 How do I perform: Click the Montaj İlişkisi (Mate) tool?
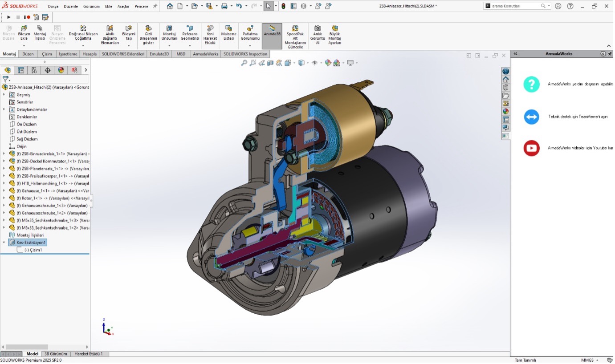tap(40, 33)
